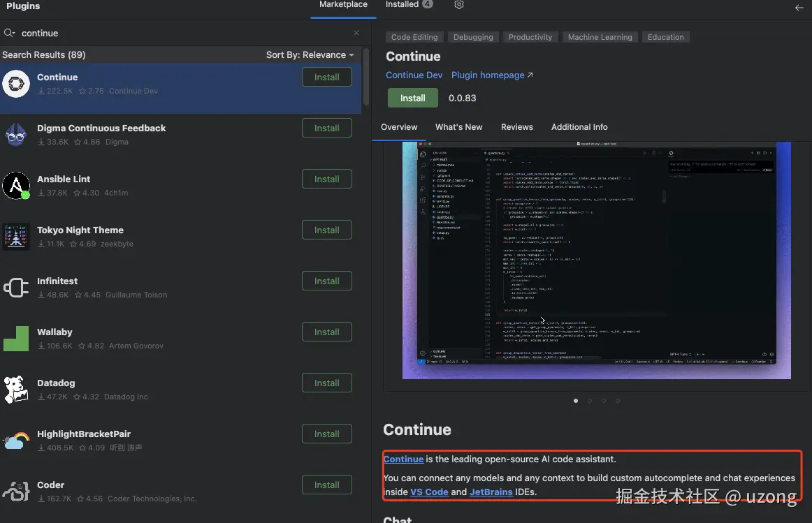The width and height of the screenshot is (812, 523).
Task: Install the Infinitest plugin
Action: (x=327, y=281)
